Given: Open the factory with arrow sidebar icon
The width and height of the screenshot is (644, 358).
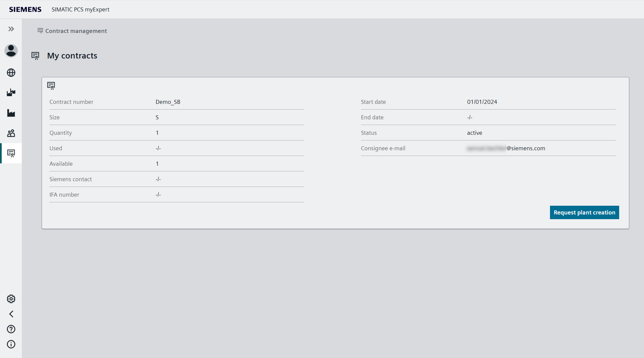Looking at the screenshot, I should (11, 93).
